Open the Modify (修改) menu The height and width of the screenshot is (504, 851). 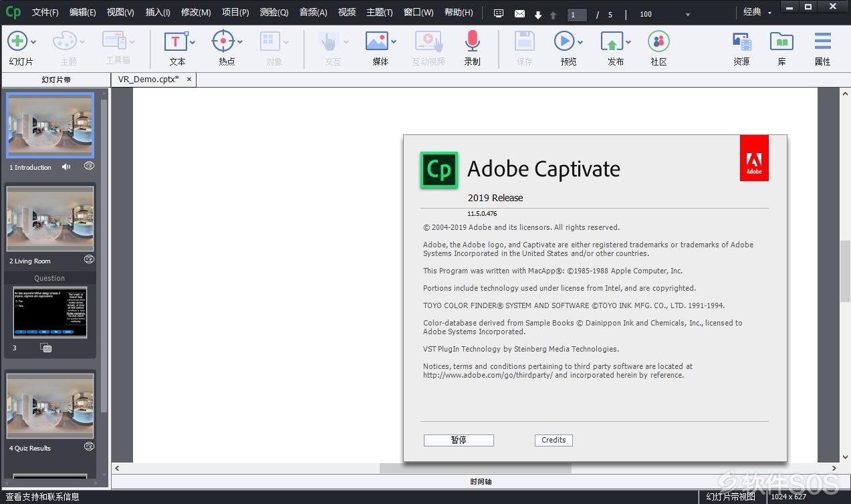click(x=196, y=12)
